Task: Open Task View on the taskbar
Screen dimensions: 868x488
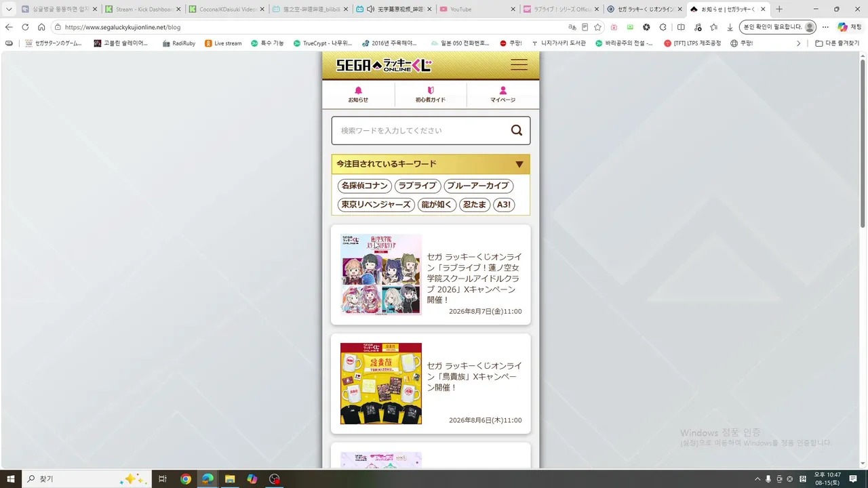Action: click(x=163, y=479)
